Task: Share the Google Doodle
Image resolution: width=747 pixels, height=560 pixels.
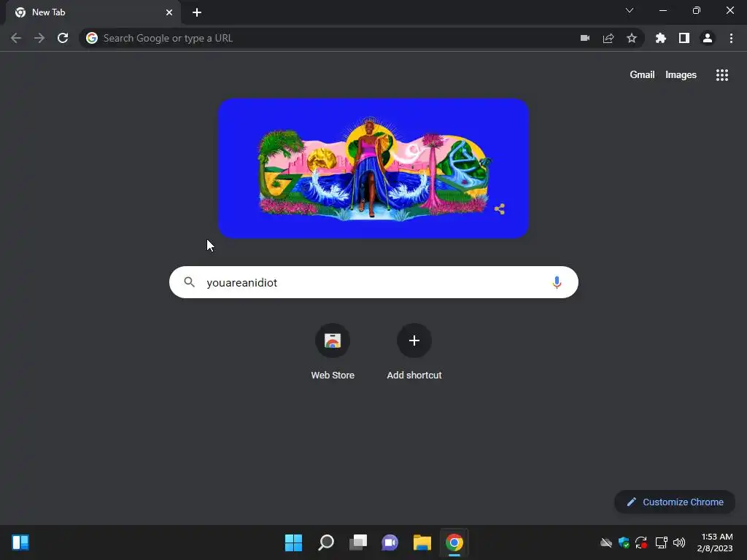Action: [x=499, y=209]
